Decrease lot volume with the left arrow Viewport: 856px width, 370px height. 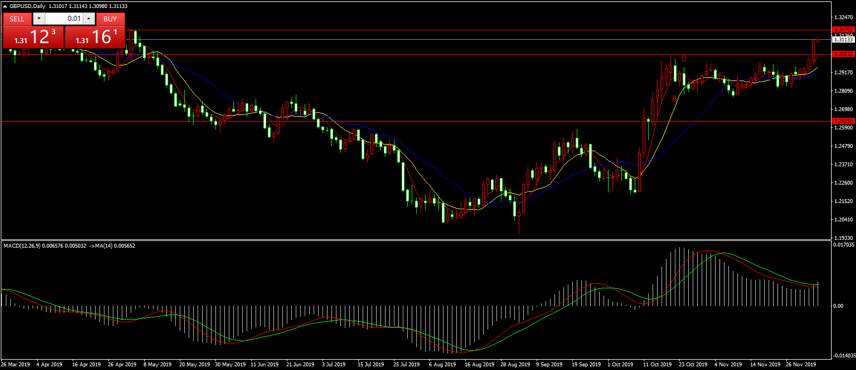pos(38,19)
